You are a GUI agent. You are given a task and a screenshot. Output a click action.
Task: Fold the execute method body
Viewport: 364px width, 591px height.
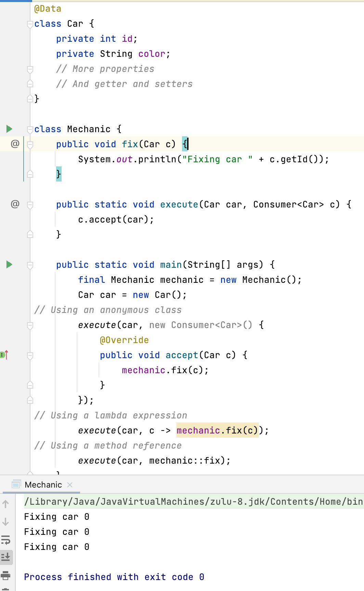[x=30, y=205]
